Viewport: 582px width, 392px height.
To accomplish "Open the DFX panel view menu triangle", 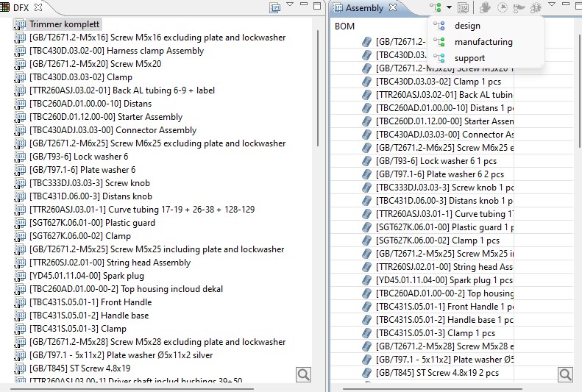I will (x=291, y=6).
